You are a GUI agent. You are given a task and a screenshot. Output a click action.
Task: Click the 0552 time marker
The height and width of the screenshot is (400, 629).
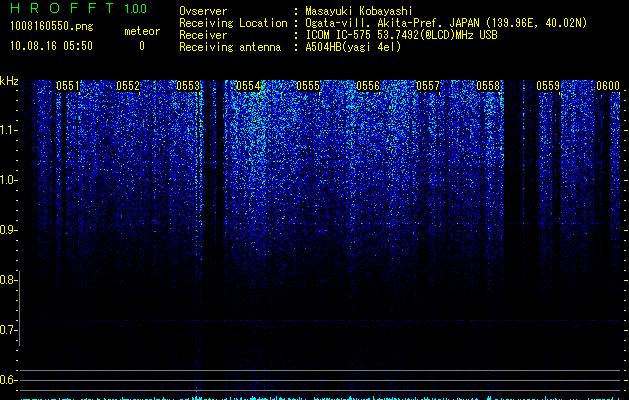coord(128,86)
